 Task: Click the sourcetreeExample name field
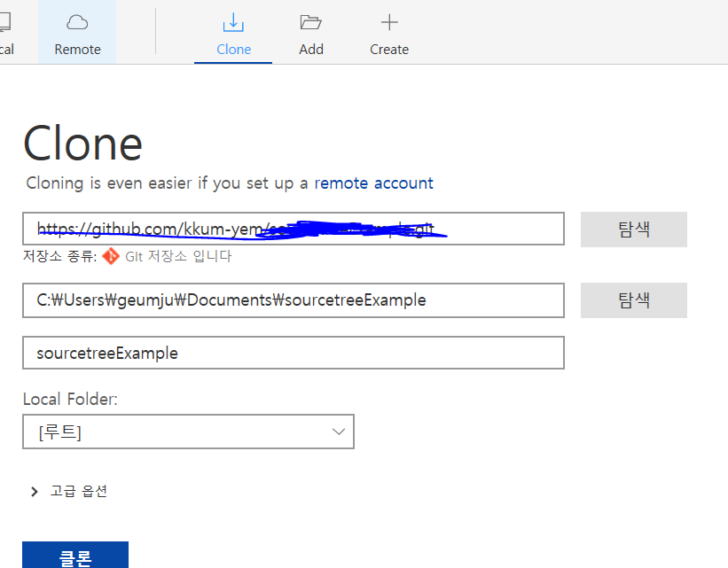294,354
